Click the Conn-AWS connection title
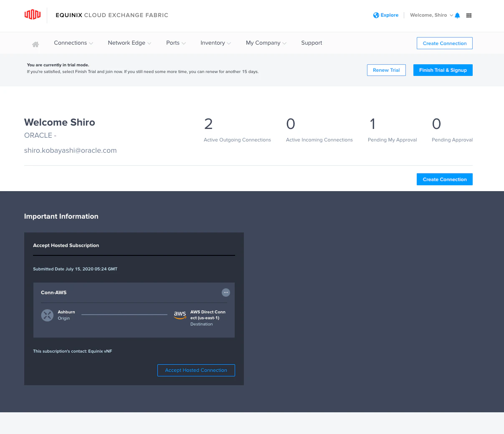Image resolution: width=504 pixels, height=434 pixels. click(54, 293)
